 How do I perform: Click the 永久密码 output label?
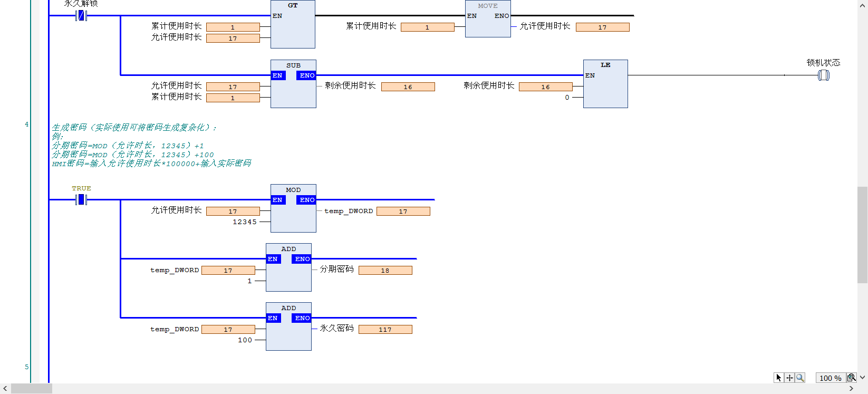(337, 328)
